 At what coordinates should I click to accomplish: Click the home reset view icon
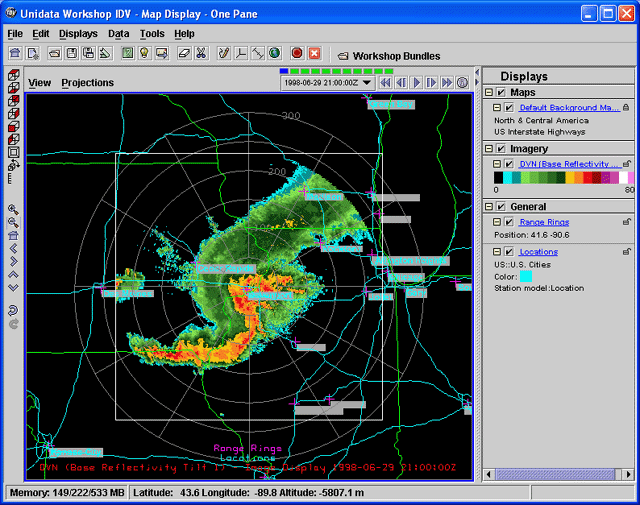pyautogui.click(x=13, y=235)
